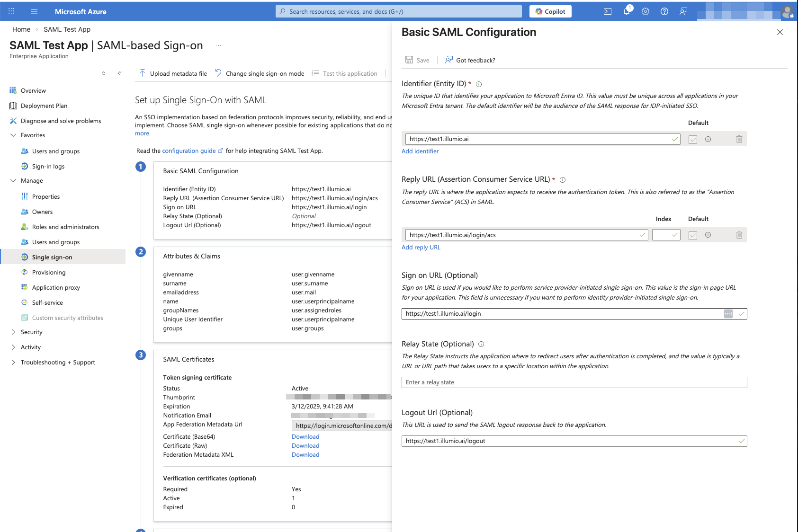Focus the Reply URL text field
Screen dimensions: 798x532
click(x=527, y=235)
